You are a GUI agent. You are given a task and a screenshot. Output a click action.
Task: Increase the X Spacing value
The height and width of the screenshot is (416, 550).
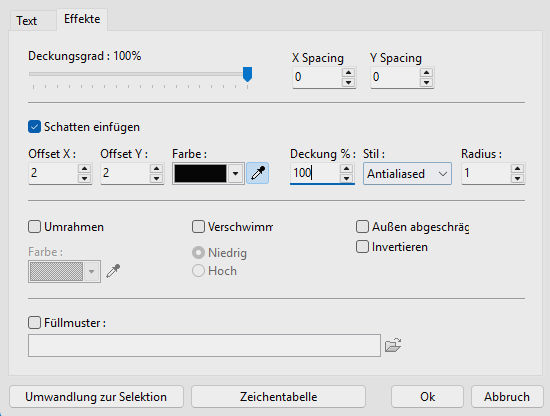coord(348,73)
